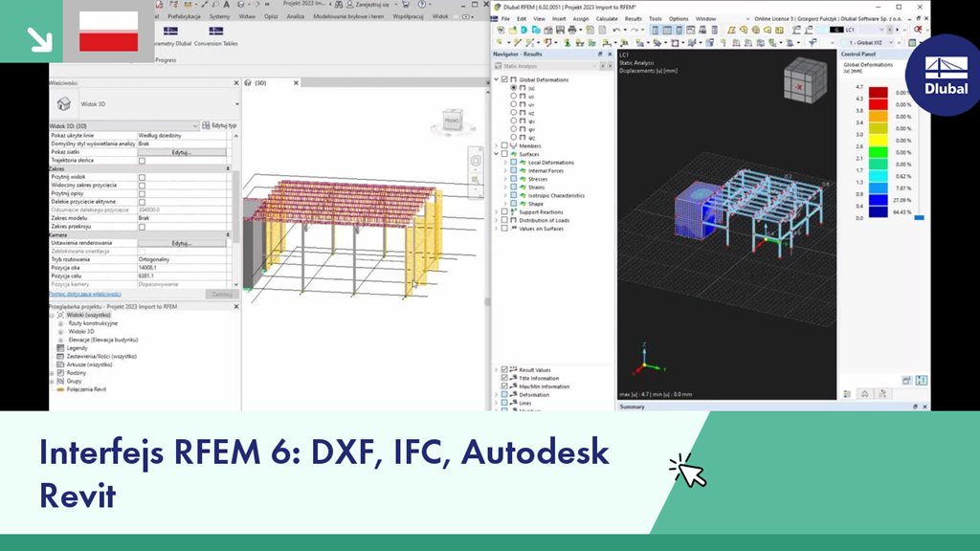980x551 pixels.
Task: Open the Pomoc dotycząca właściwości link
Action: (x=85, y=294)
